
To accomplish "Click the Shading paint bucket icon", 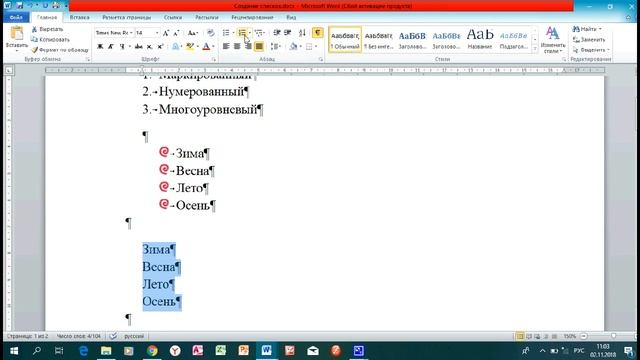I will point(293,47).
